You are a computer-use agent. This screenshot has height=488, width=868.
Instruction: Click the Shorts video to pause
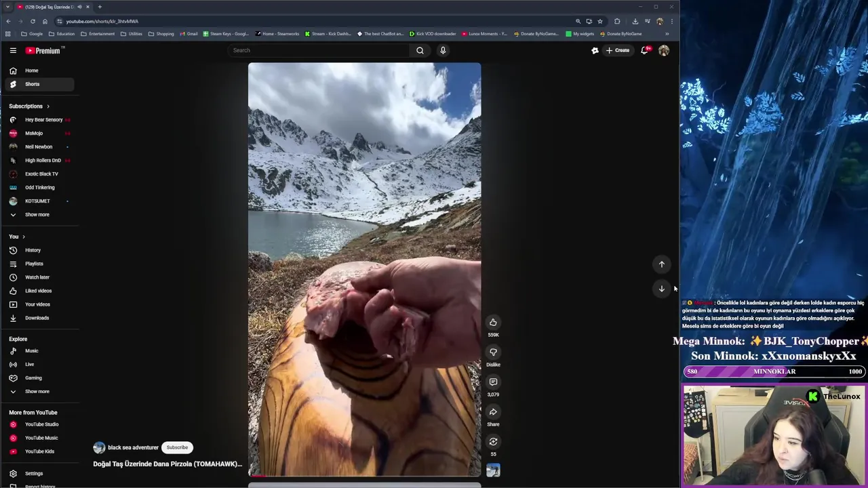click(364, 269)
